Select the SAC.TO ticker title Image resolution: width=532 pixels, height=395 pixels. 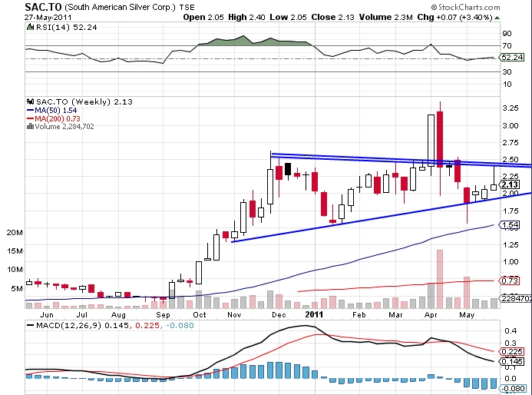click(44, 7)
